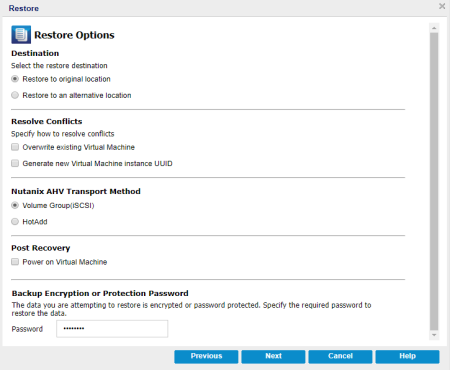
Task: Click the vertical scrollbar thumb
Action: pyautogui.click(x=434, y=181)
